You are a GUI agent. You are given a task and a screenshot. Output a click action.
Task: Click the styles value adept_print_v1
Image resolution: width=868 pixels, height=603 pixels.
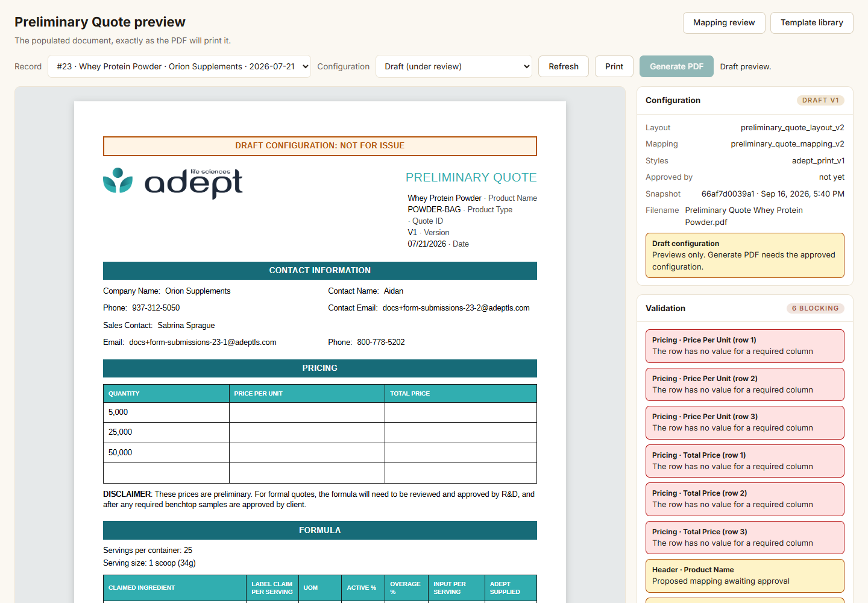[818, 161]
